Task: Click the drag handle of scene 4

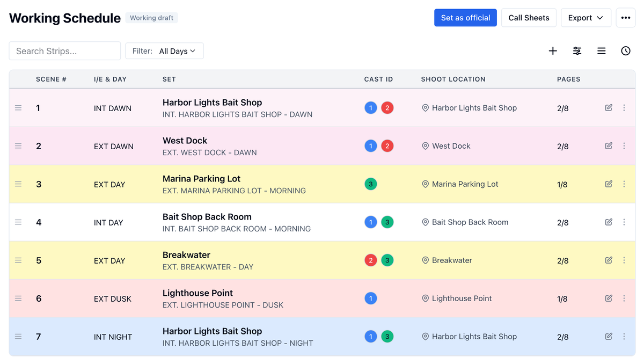Action: [x=18, y=222]
